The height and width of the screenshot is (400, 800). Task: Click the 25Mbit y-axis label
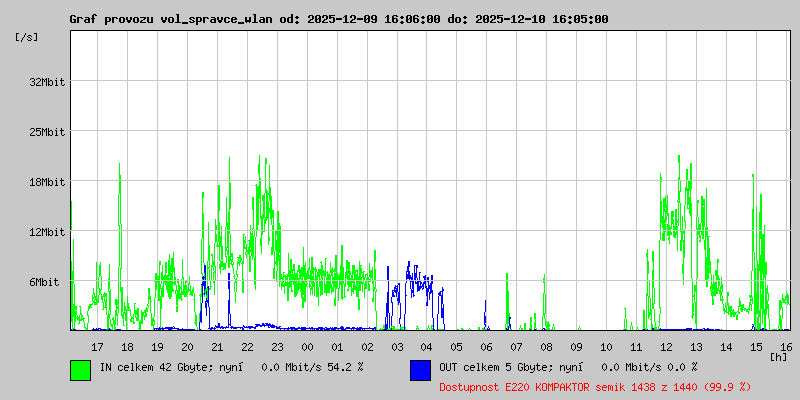pyautogui.click(x=47, y=132)
